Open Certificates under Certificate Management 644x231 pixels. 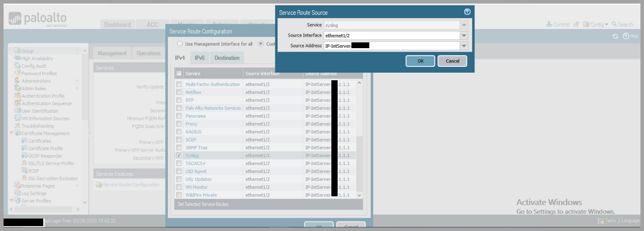pyautogui.click(x=40, y=141)
